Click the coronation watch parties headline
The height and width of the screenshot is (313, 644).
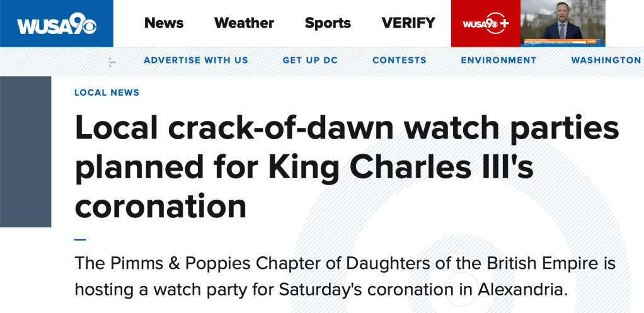(347, 167)
